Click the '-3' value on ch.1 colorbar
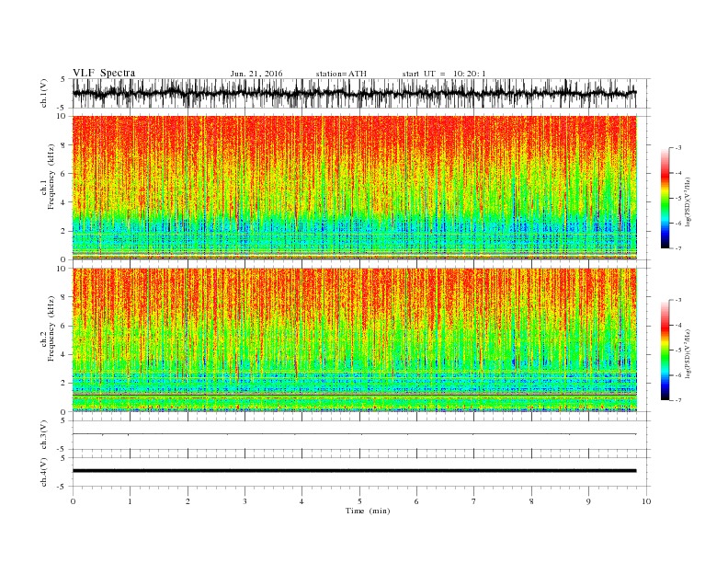This screenshot has height=563, width=728. tap(678, 148)
